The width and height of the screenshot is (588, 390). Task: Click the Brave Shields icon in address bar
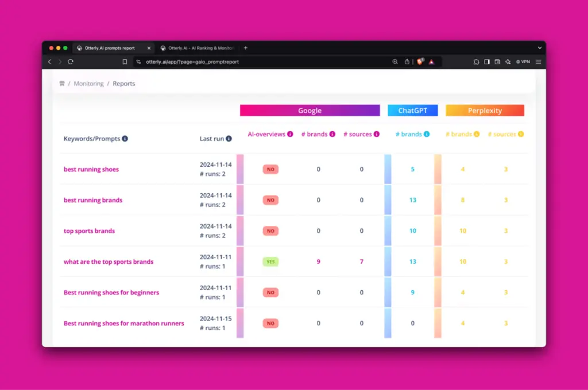click(420, 61)
